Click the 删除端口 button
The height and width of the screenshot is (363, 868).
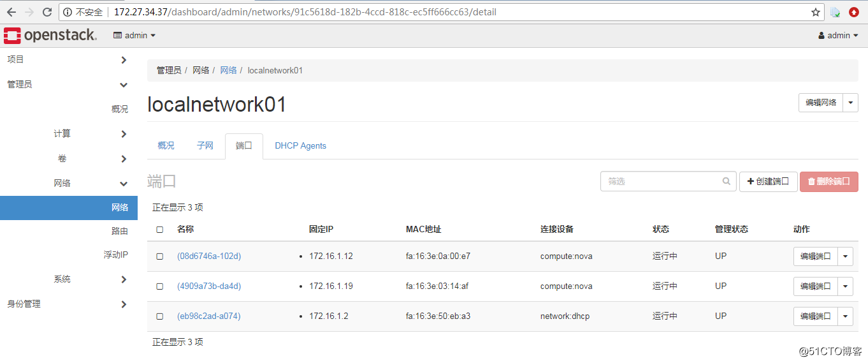pos(829,181)
